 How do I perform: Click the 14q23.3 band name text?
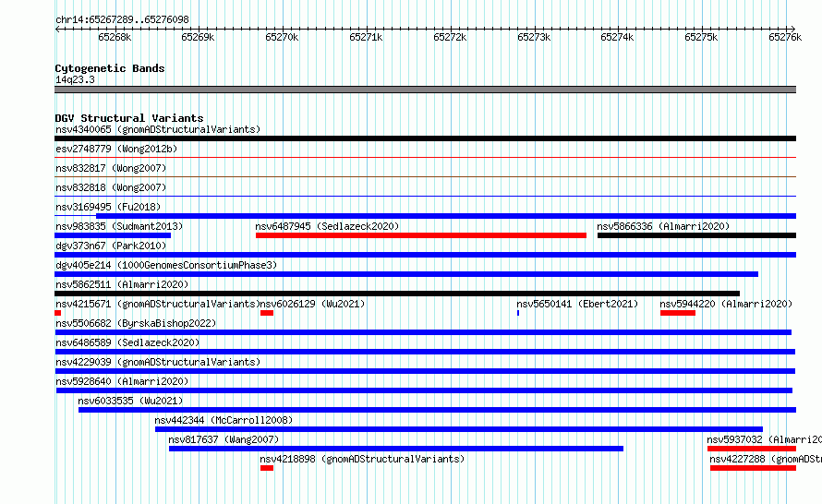pyautogui.click(x=75, y=79)
